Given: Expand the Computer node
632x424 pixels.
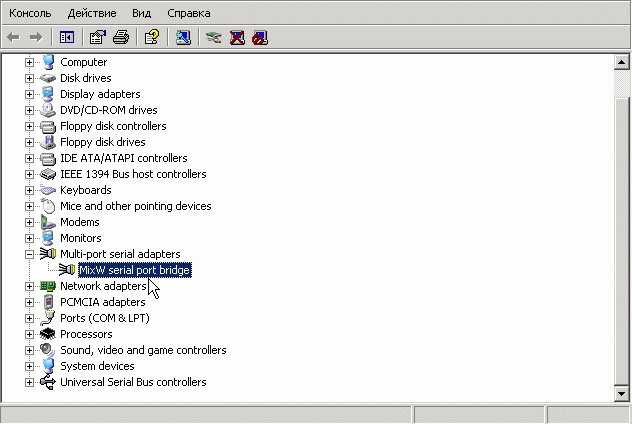Looking at the screenshot, I should coord(29,62).
